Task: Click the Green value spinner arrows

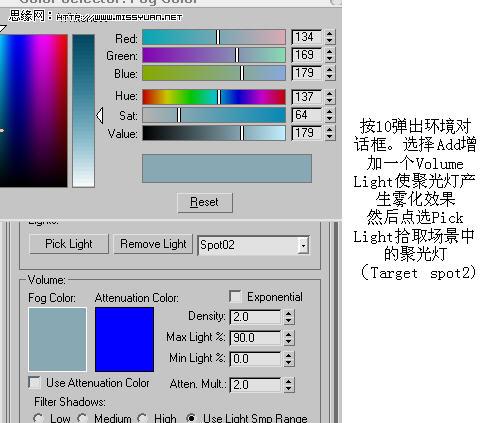Action: tap(330, 55)
